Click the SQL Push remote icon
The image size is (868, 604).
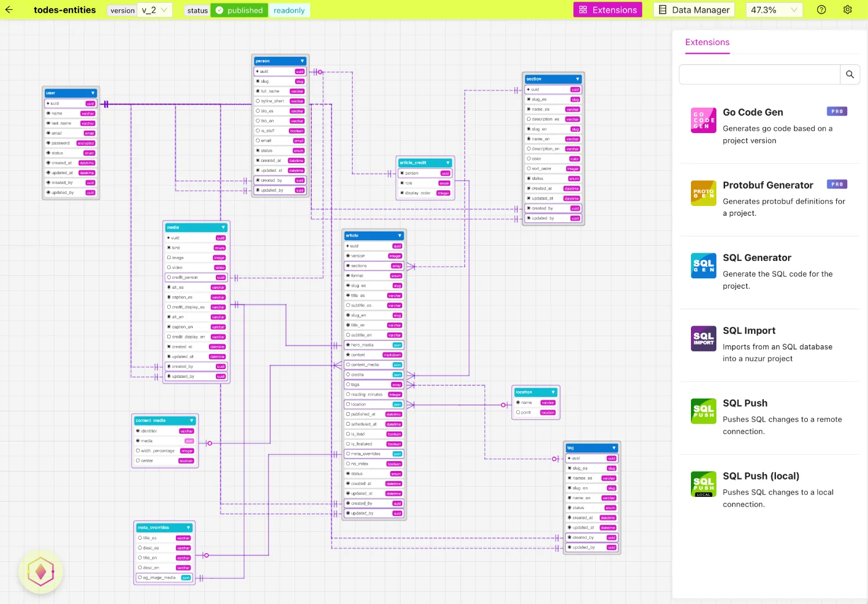(x=704, y=411)
